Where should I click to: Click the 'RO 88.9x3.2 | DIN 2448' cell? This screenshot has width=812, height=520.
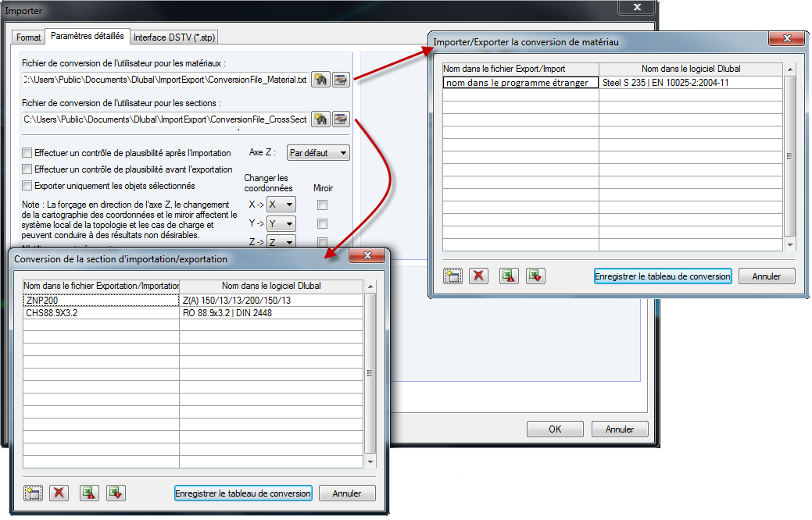point(271,313)
